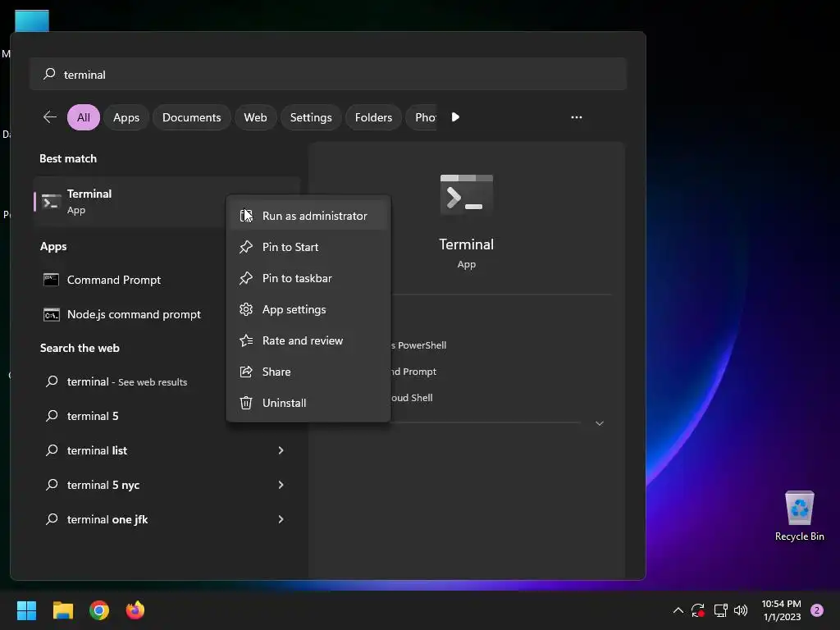Click the Command Prompt icon in Apps

(51, 280)
